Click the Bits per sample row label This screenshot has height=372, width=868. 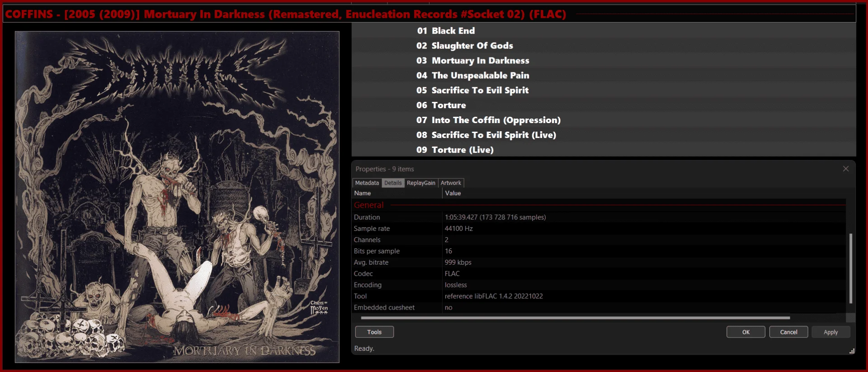point(377,251)
